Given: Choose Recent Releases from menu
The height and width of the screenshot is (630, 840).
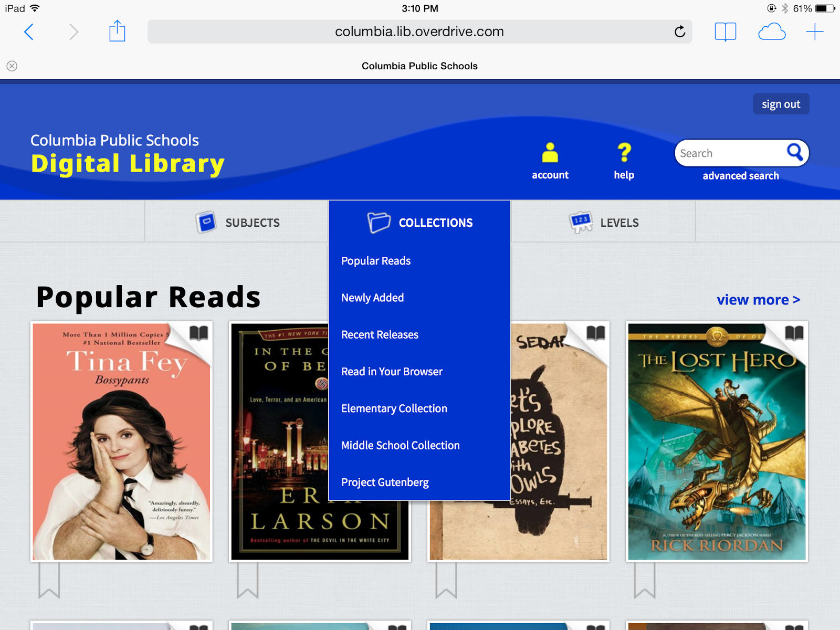Looking at the screenshot, I should [x=380, y=334].
